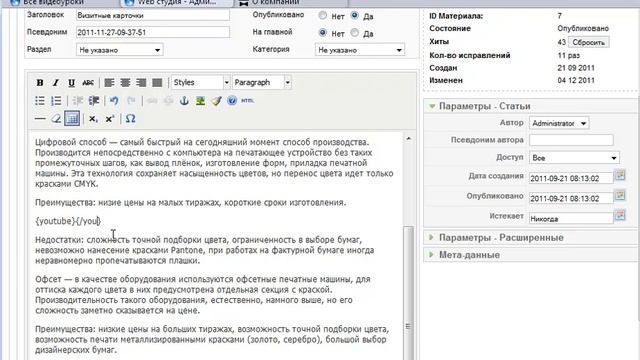Edit the Дата создания date field

point(571,178)
